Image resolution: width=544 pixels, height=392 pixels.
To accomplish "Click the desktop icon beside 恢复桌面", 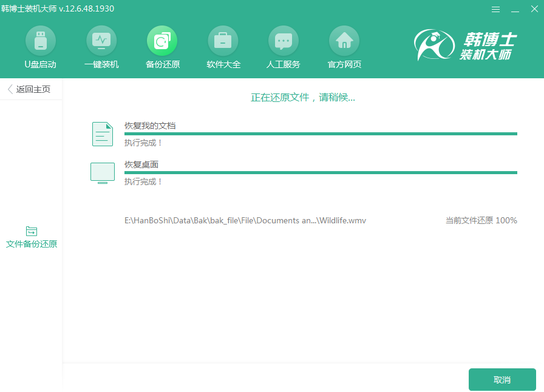I will point(102,172).
